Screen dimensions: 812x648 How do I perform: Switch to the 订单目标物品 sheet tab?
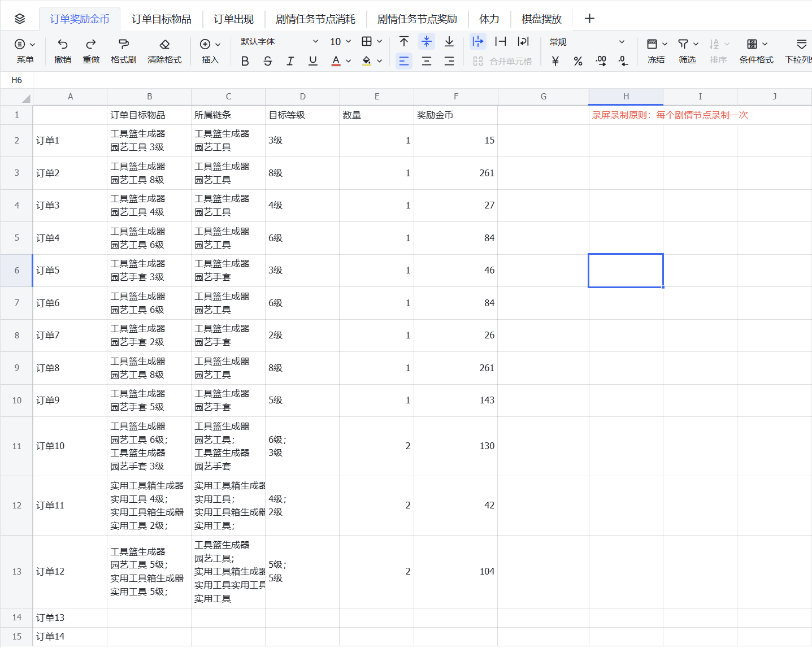click(162, 19)
